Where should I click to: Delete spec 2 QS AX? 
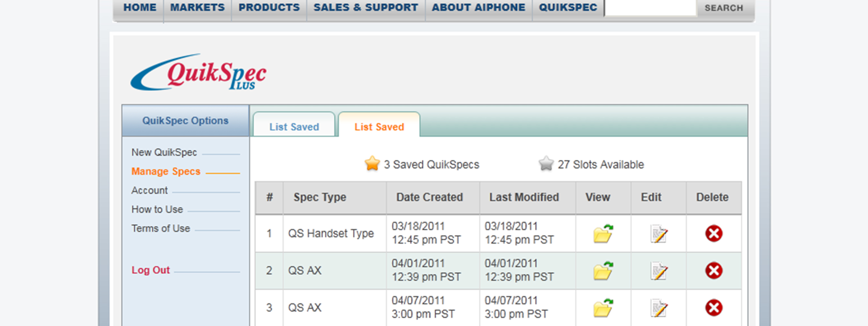point(714,270)
